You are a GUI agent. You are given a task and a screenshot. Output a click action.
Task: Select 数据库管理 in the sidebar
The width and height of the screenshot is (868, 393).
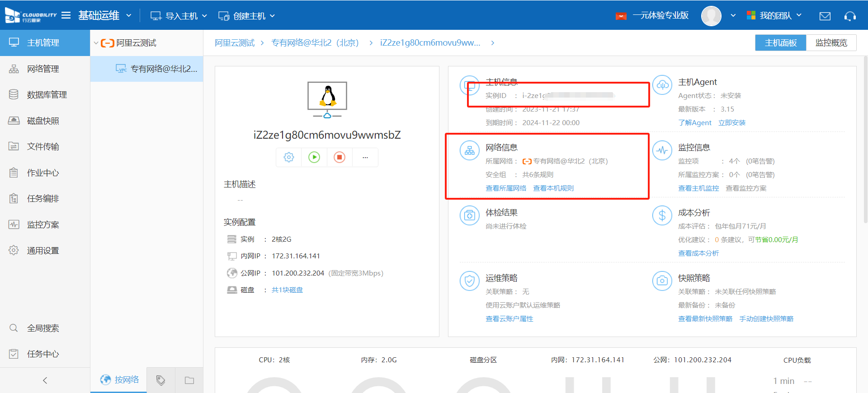(x=45, y=95)
